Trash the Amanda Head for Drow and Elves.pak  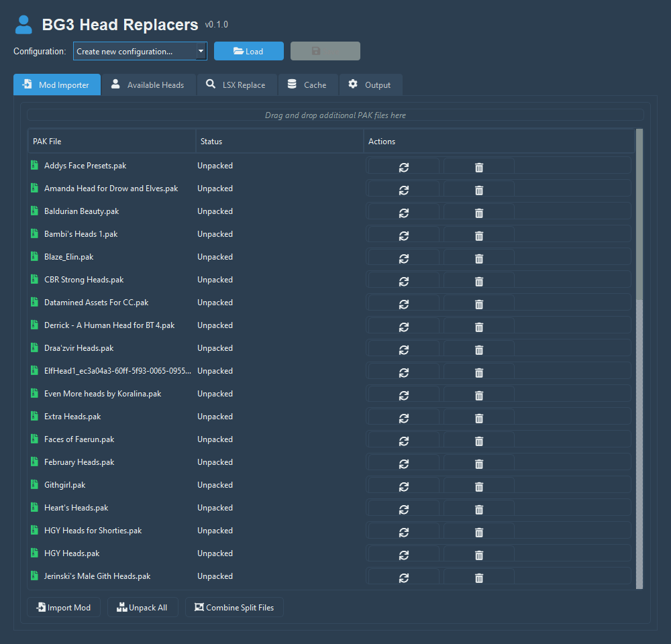[479, 189]
